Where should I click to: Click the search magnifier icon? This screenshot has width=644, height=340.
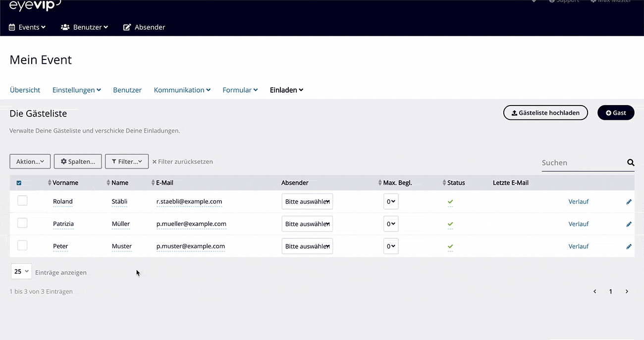click(630, 162)
